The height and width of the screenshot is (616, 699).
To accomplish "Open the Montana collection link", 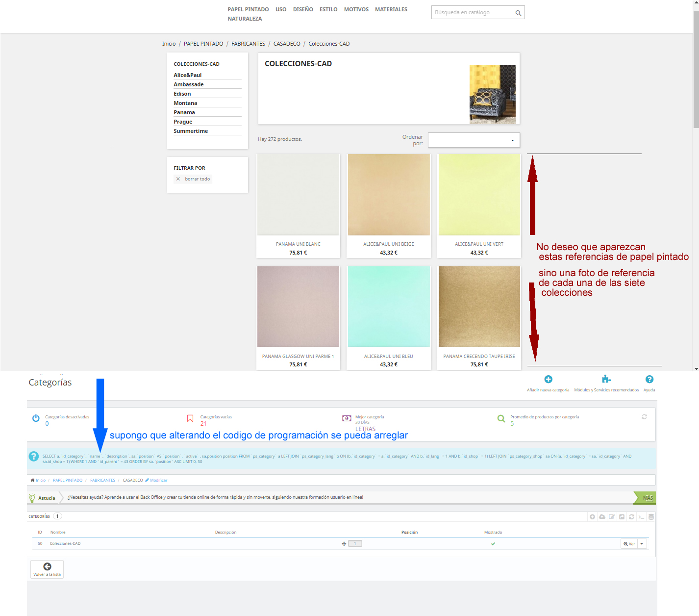I will click(x=185, y=103).
